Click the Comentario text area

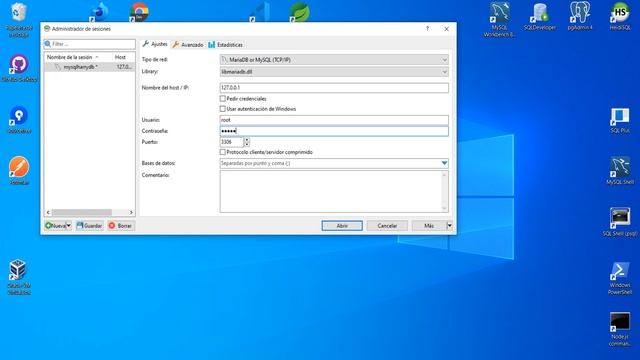334,191
